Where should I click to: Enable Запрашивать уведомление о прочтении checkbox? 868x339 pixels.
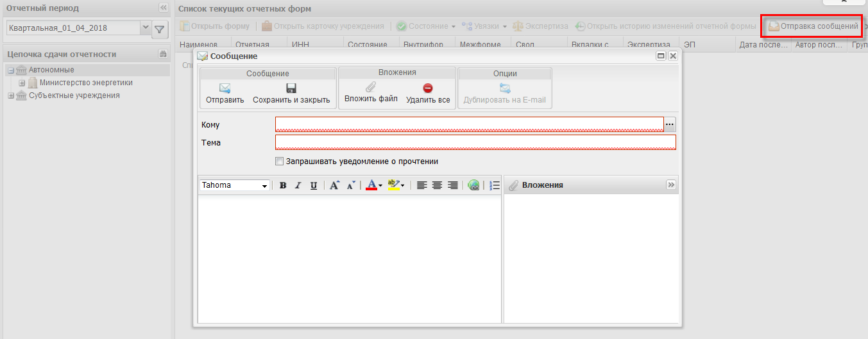[x=279, y=161]
